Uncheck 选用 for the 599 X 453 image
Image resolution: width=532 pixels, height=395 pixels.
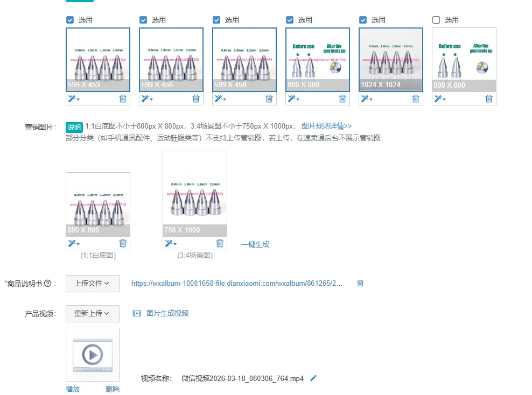[70, 20]
